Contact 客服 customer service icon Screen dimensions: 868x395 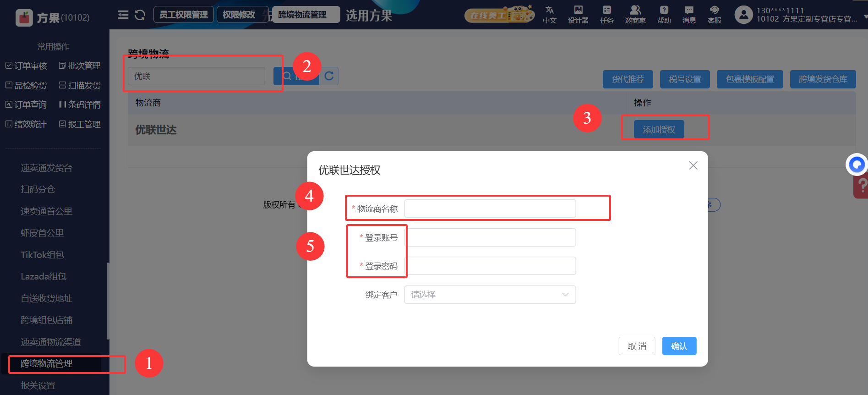715,15
